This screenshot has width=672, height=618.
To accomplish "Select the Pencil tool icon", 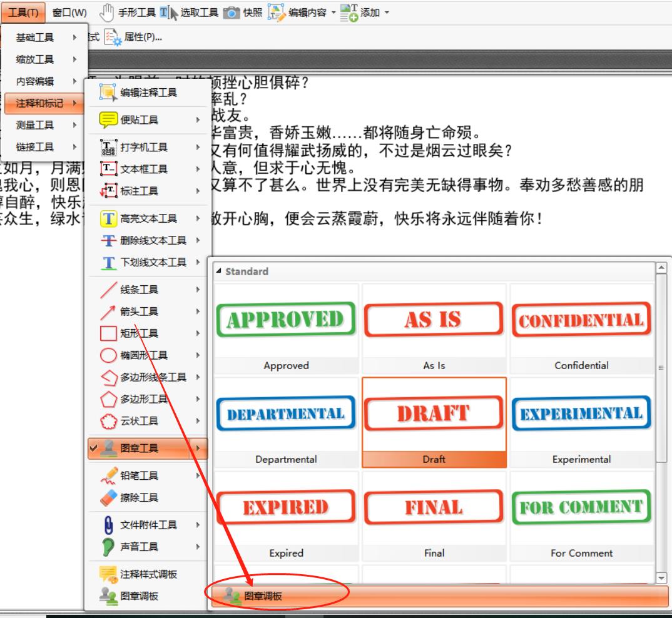I will tap(108, 476).
